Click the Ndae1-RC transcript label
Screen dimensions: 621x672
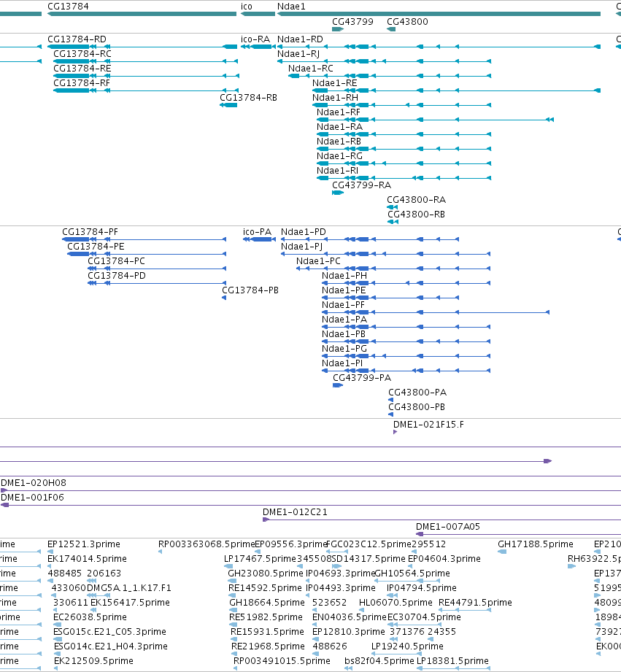[x=311, y=69]
